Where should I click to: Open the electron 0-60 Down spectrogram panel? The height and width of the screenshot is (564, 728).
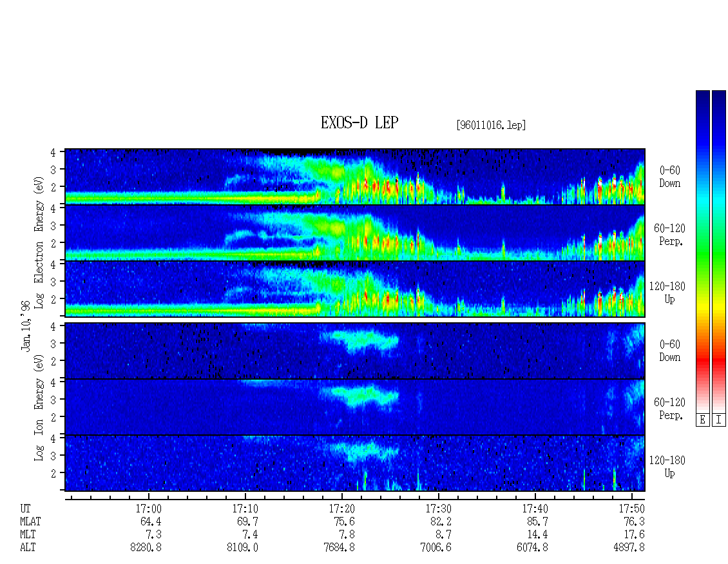click(x=355, y=177)
